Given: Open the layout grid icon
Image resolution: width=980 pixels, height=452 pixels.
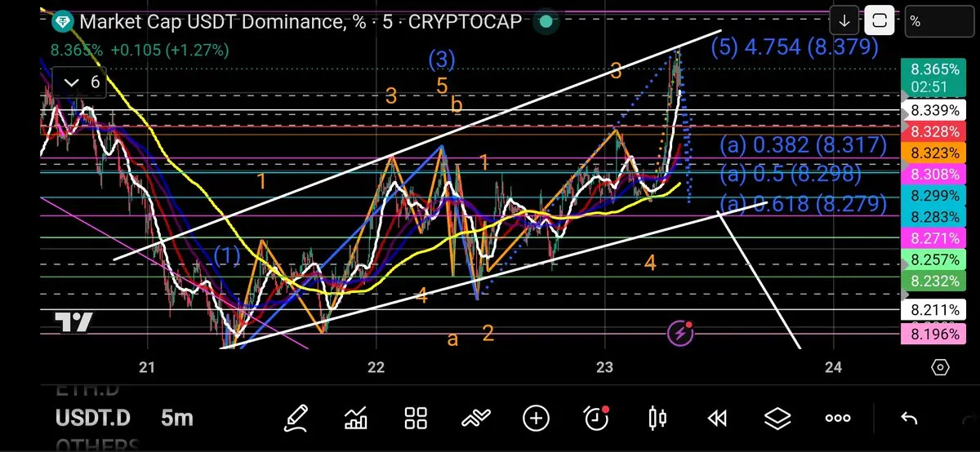Looking at the screenshot, I should point(416,419).
